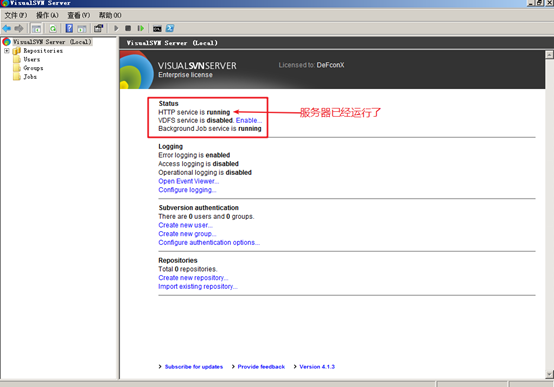Click the Groups folder icon
This screenshot has height=387, width=554.
click(x=17, y=68)
